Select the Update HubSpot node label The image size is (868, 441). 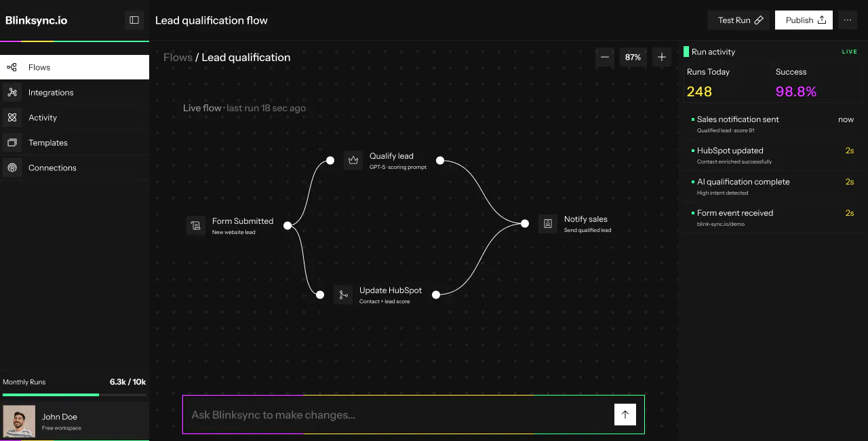[391, 290]
